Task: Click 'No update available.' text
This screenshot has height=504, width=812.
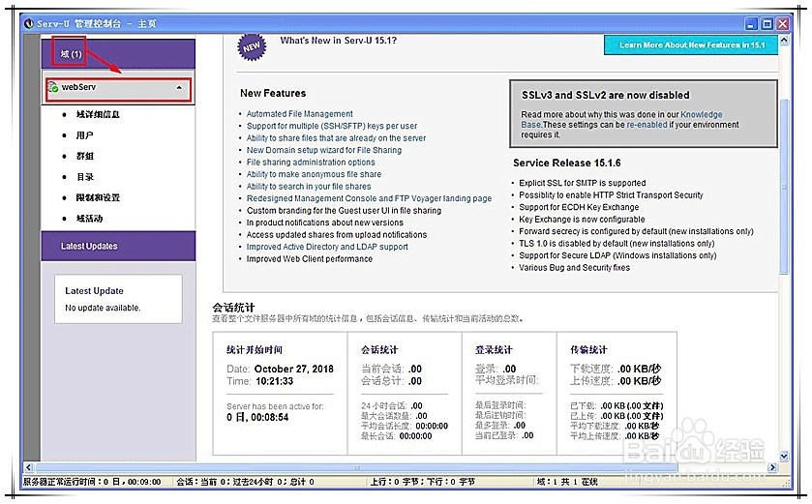Action: point(103,308)
